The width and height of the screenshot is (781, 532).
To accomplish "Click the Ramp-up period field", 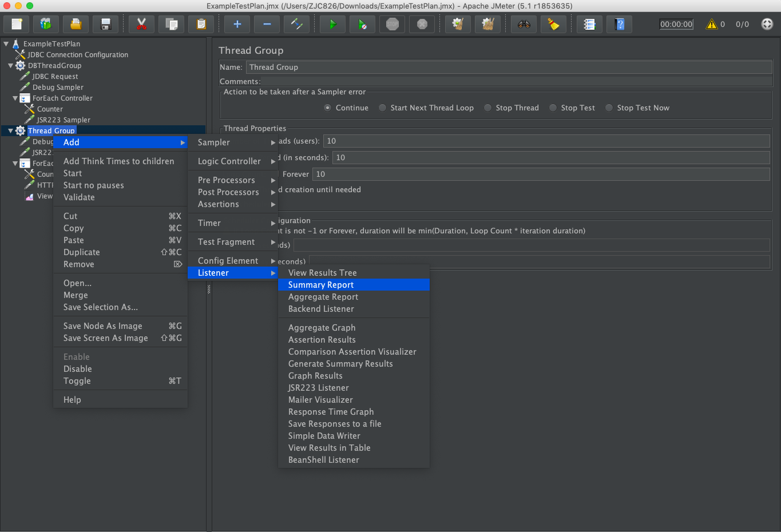I will (551, 157).
